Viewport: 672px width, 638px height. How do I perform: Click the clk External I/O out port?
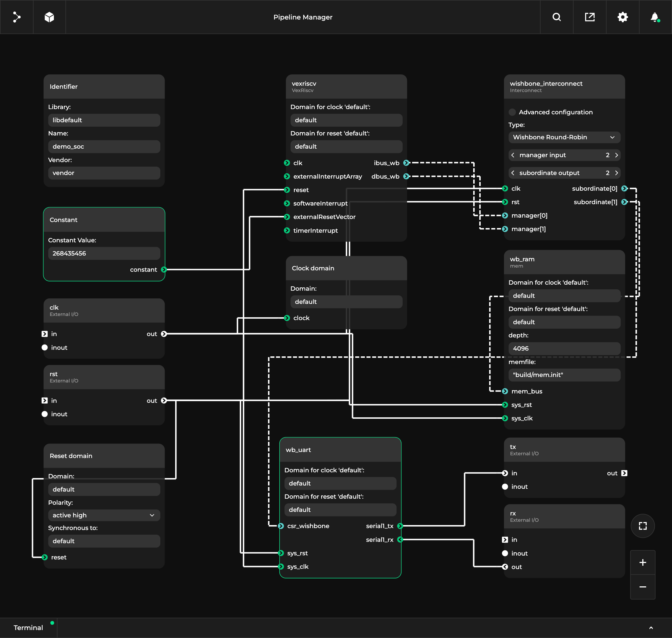click(x=164, y=334)
